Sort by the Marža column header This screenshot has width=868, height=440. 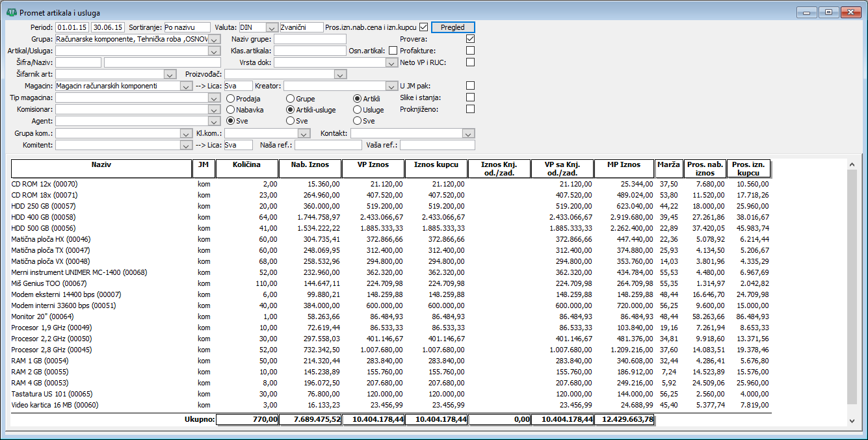click(668, 168)
